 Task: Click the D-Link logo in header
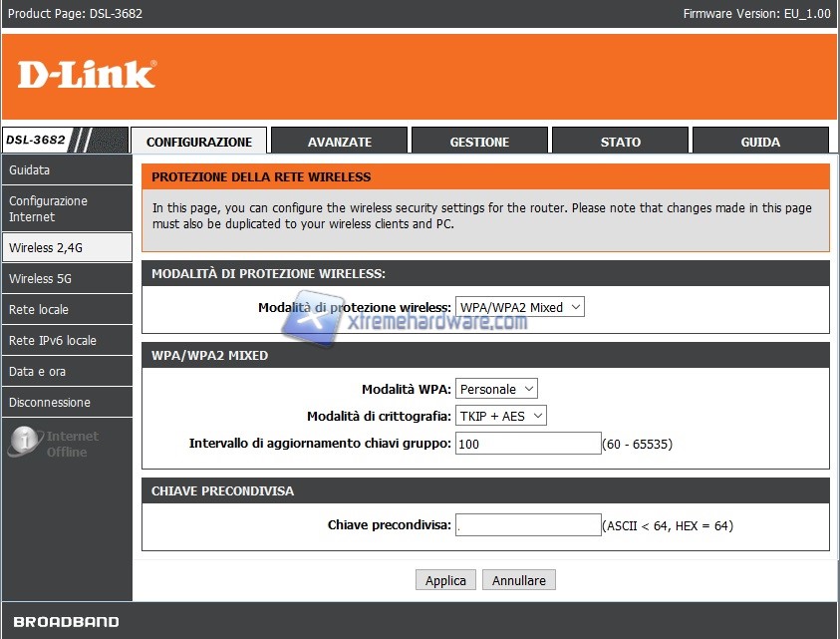tap(87, 74)
